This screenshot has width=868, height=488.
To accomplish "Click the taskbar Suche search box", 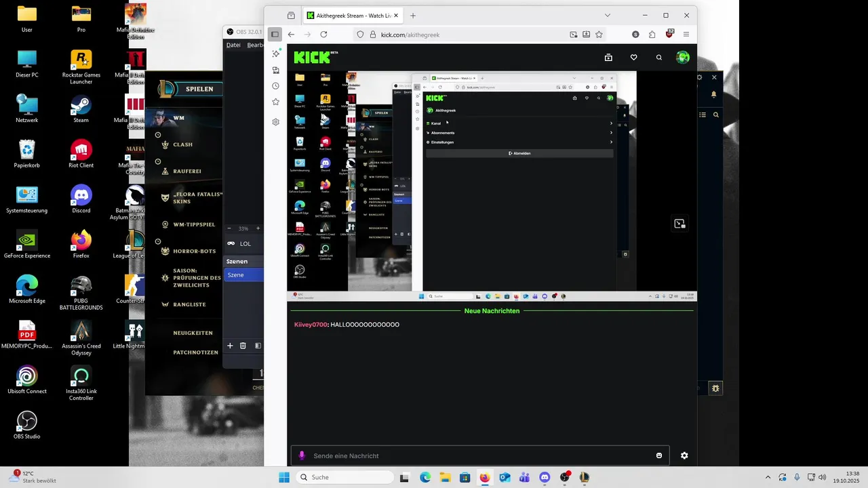I will [x=343, y=477].
